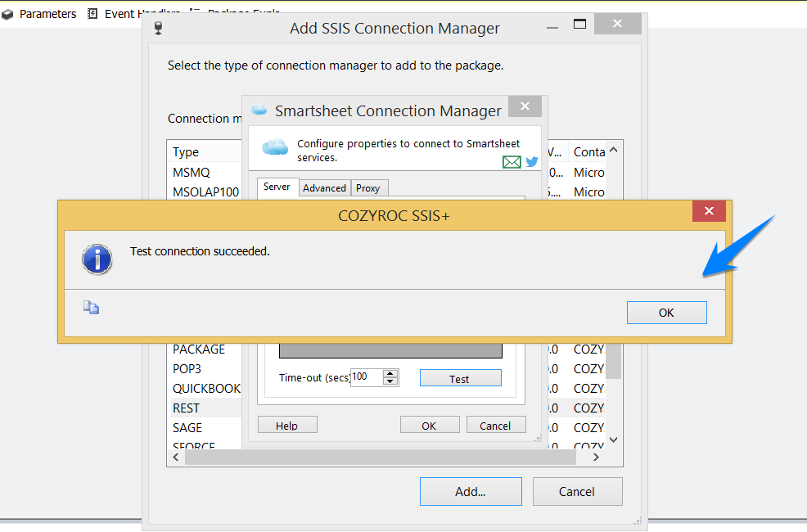This screenshot has width=807, height=532.
Task: Close the Smartsheet Connection Manager dialog
Action: tap(525, 106)
